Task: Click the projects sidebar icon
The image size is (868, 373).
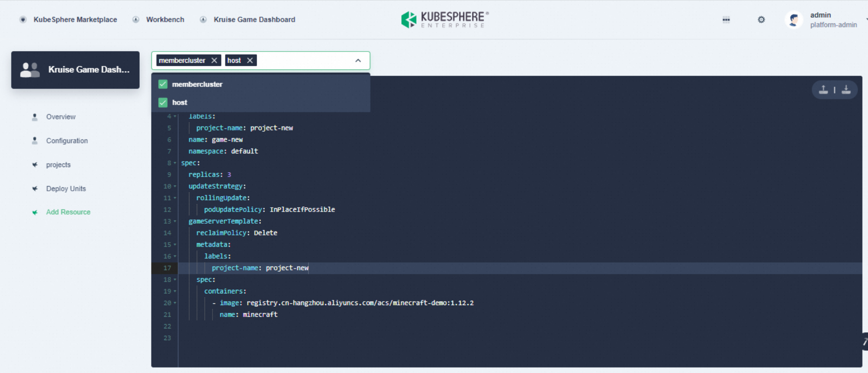Action: coord(35,164)
